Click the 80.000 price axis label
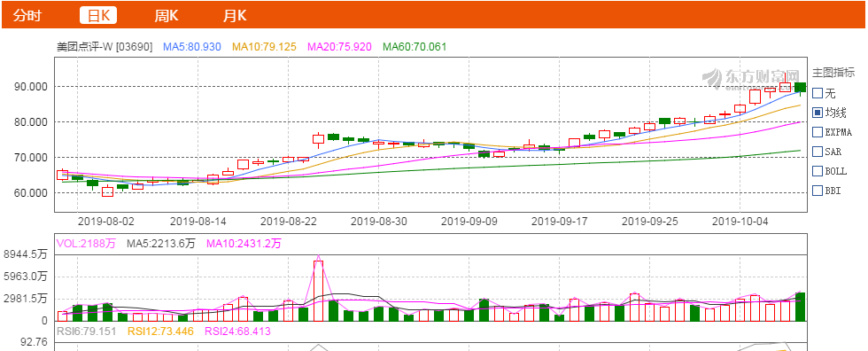 pyautogui.click(x=32, y=121)
